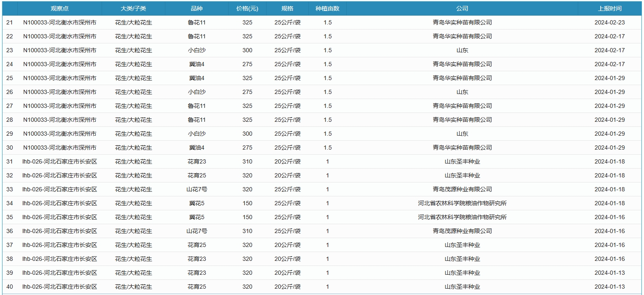Click 河北省农林科学院粮油作物研究所 in row 34
644x295 pixels.
[462, 203]
